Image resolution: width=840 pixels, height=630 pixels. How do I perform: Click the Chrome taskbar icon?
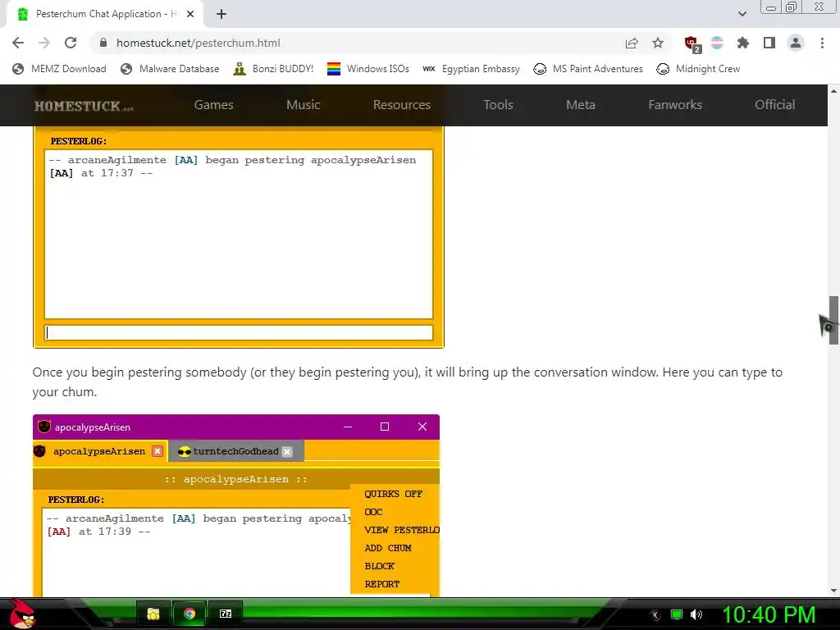pyautogui.click(x=189, y=614)
